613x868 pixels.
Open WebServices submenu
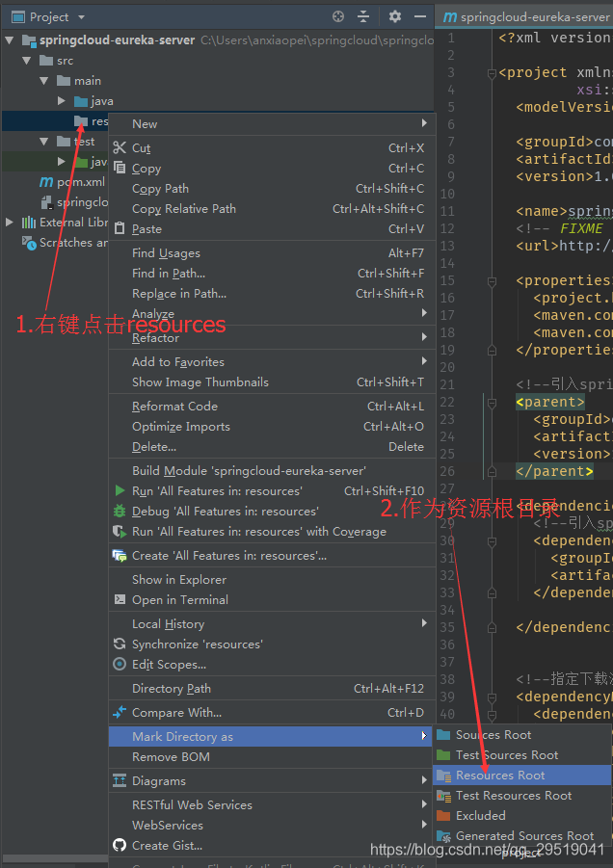[x=273, y=826]
